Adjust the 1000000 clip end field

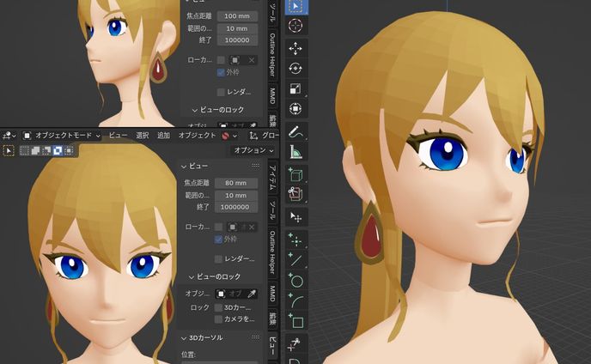236,207
